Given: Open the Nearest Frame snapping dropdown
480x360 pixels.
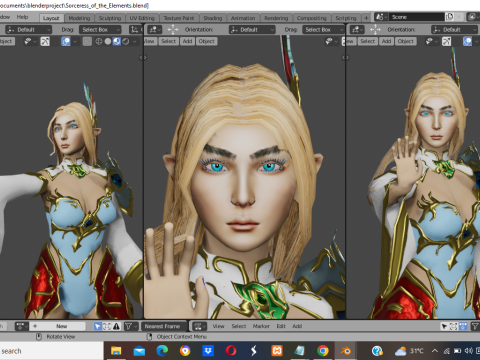Looking at the screenshot, I should tap(164, 326).
